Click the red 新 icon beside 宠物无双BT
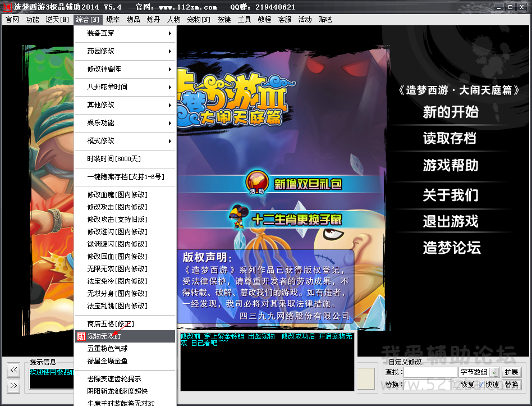Viewport: 532px width, 406px height. point(81,336)
